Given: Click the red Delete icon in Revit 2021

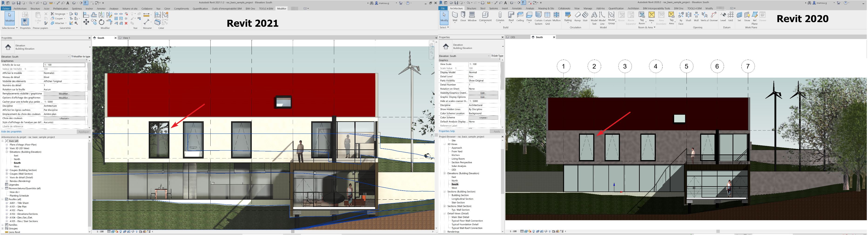Looking at the screenshot, I should [x=126, y=23].
